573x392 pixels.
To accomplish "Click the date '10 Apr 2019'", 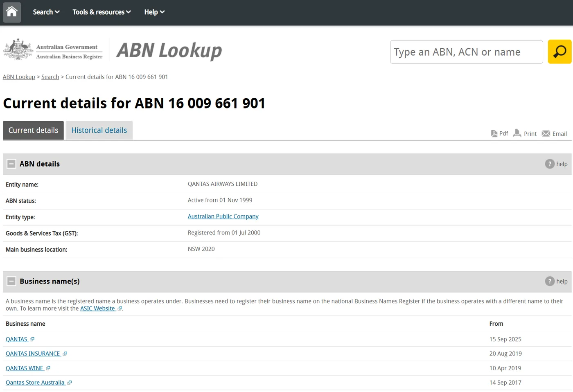I will [x=505, y=368].
